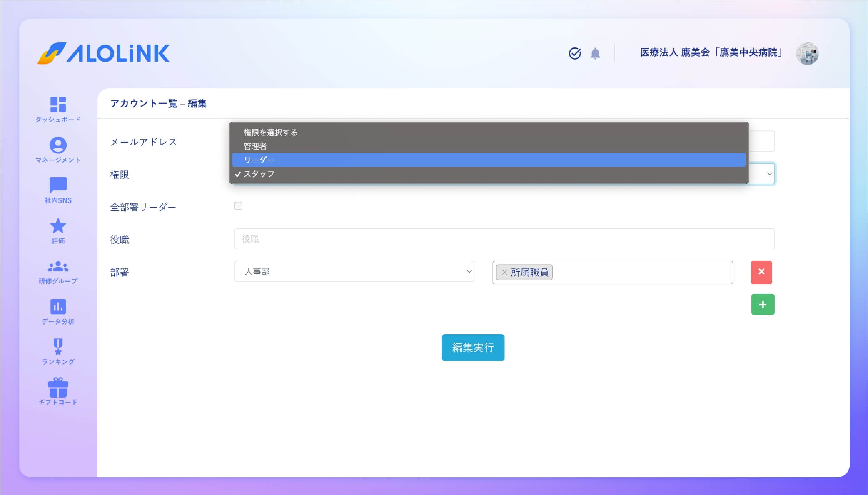Open the 評価 star icon

click(58, 226)
